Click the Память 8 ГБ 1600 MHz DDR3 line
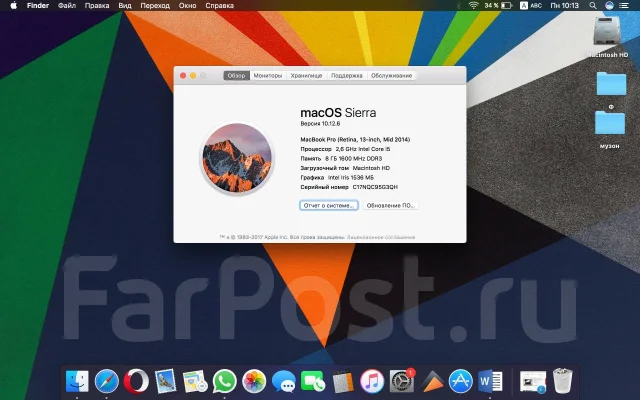 pyautogui.click(x=341, y=158)
